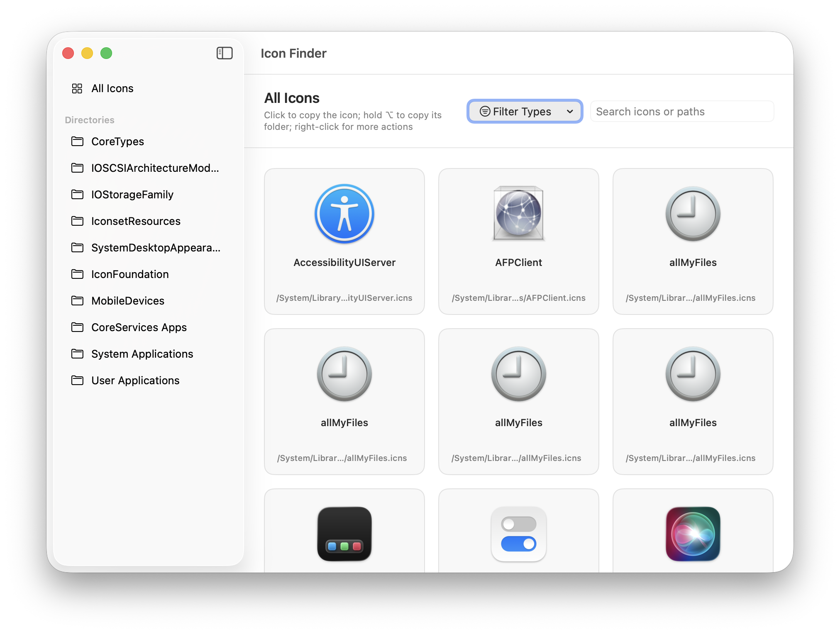This screenshot has height=634, width=840.
Task: Click the Siri colorful orb icon
Action: tap(693, 534)
